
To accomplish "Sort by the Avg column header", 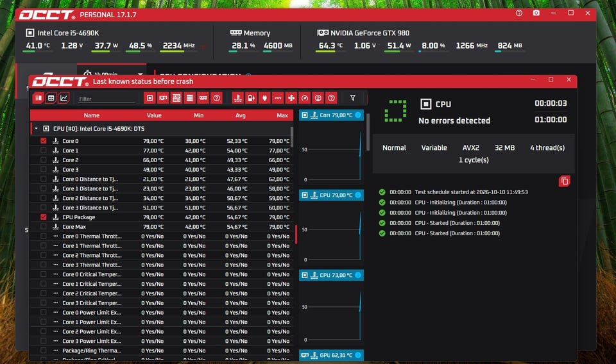I will coord(241,115).
